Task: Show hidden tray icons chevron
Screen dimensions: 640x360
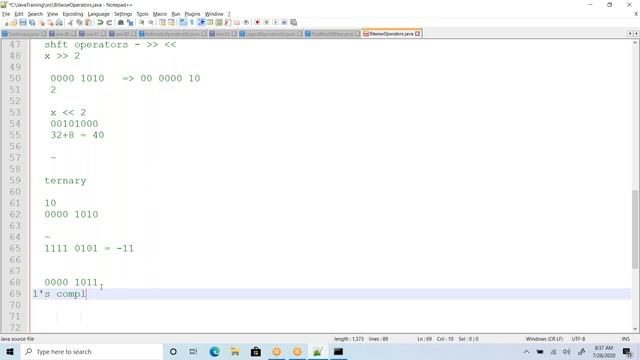Action: (527, 351)
